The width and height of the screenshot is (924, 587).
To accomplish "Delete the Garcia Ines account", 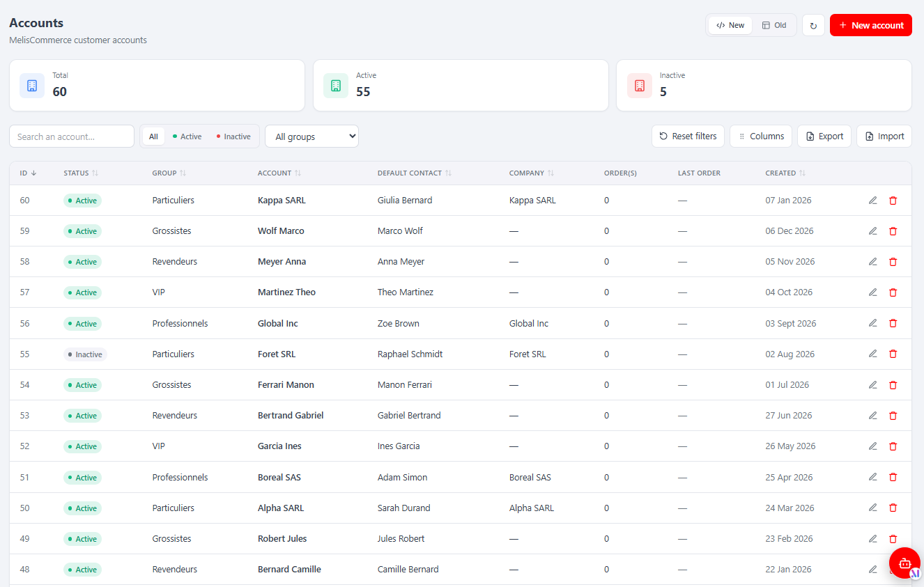I will [x=893, y=446].
